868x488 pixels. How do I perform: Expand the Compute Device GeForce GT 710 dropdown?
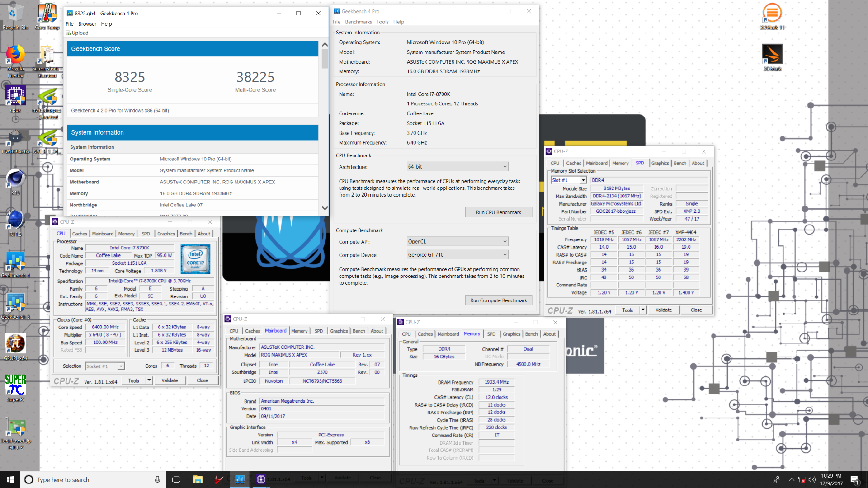click(x=458, y=255)
